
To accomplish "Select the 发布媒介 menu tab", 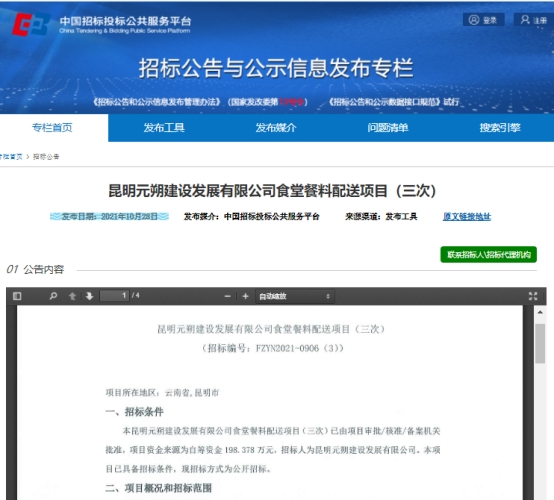I will coord(276,128).
